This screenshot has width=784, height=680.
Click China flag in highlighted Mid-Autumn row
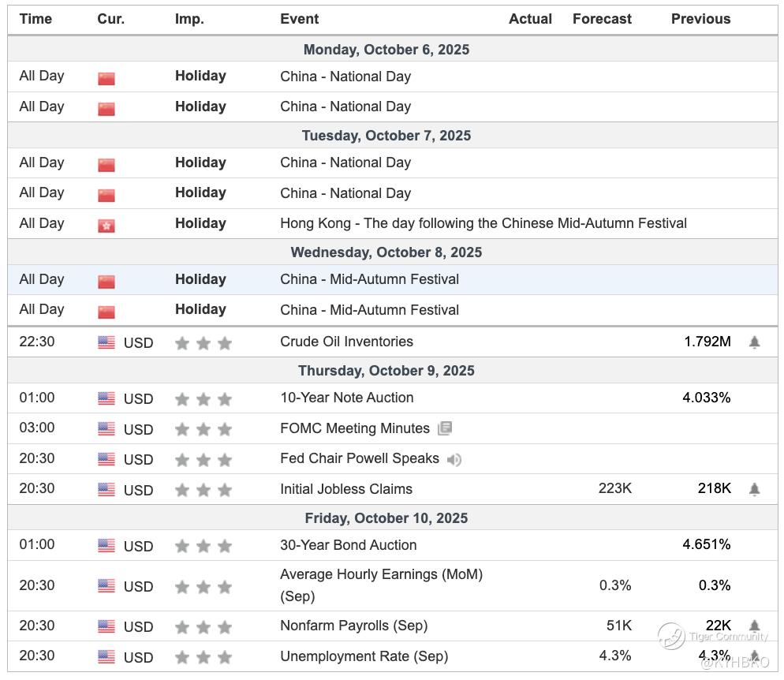pos(106,282)
